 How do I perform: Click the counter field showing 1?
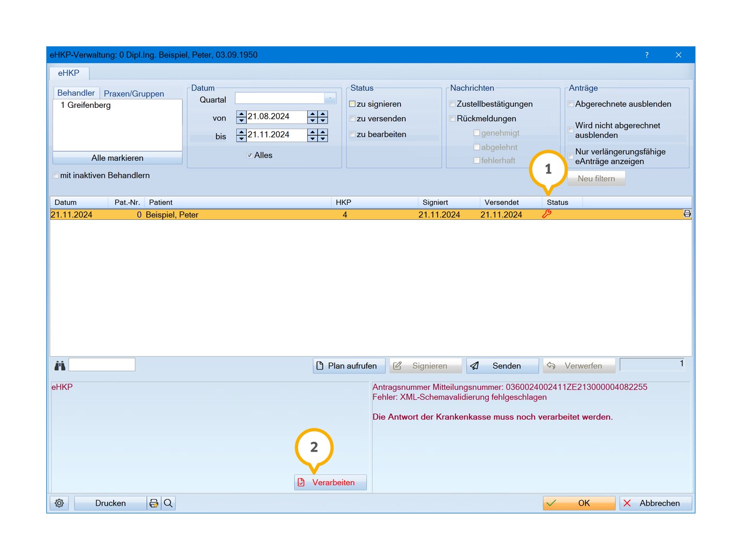[x=653, y=364]
